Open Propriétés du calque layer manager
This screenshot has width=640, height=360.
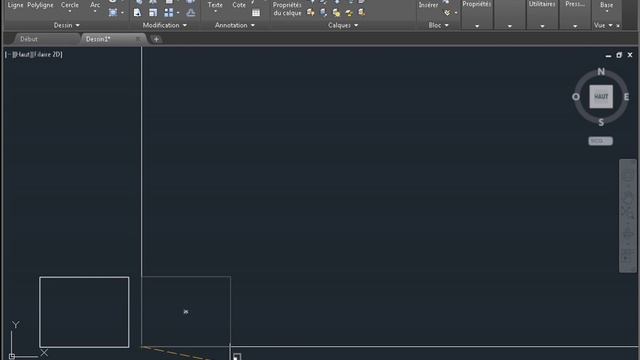click(287, 9)
